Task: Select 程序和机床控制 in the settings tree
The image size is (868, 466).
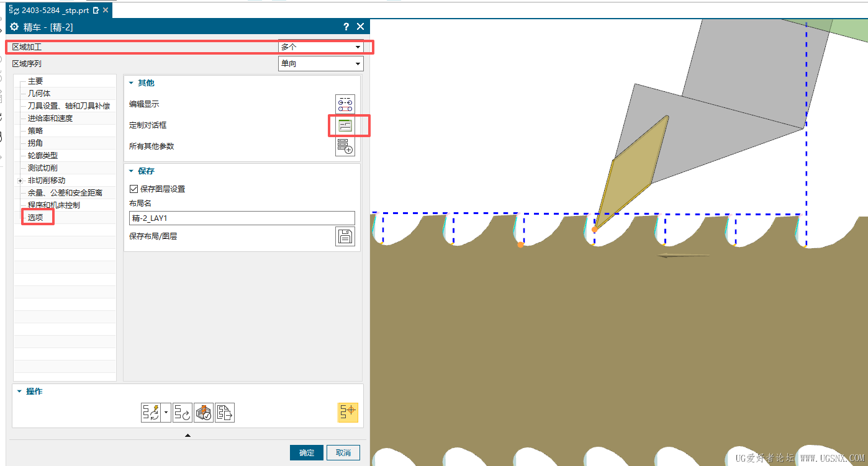Action: pos(54,205)
